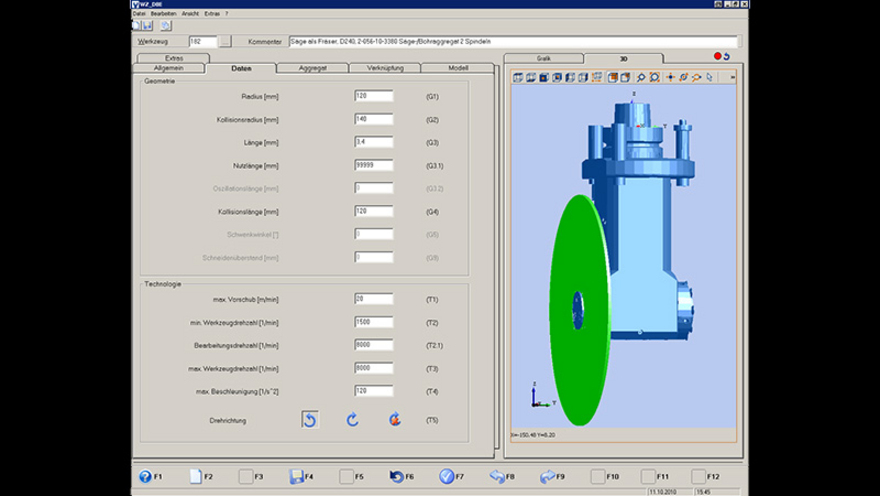
Task: Open the Extras menu in menu bar
Action: [x=212, y=13]
